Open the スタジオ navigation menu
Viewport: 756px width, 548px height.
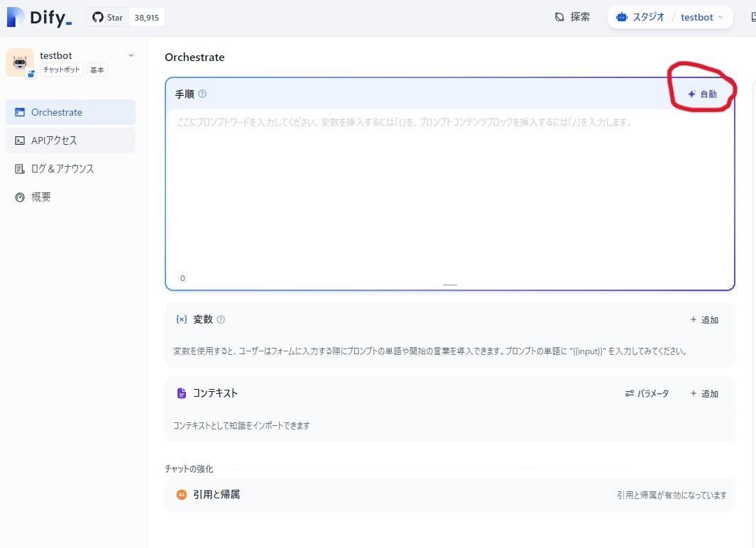pos(647,16)
